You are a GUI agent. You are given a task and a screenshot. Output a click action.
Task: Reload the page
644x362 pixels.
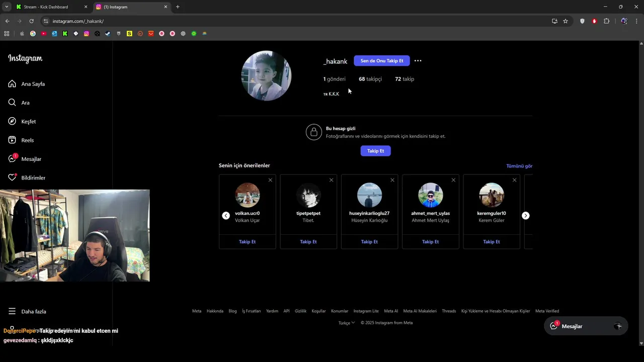[31, 21]
